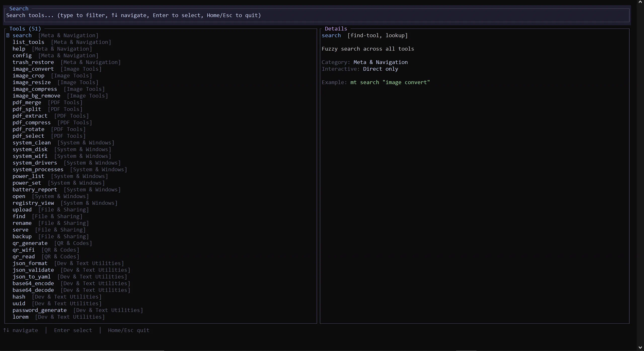Pick the hash tool
644x351 pixels.
161,297
